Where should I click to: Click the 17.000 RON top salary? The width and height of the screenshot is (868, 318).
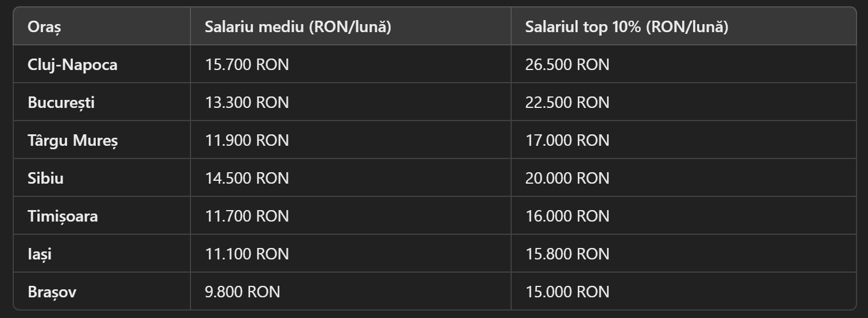tap(567, 141)
